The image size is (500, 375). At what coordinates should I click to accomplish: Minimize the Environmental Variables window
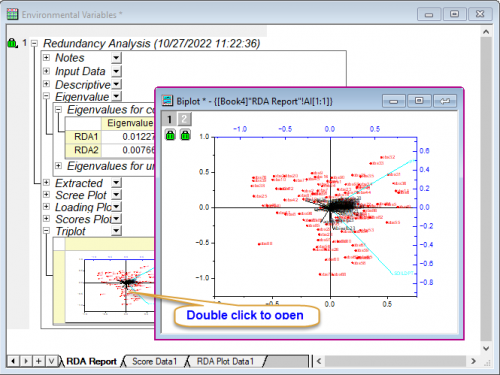[x=429, y=14]
